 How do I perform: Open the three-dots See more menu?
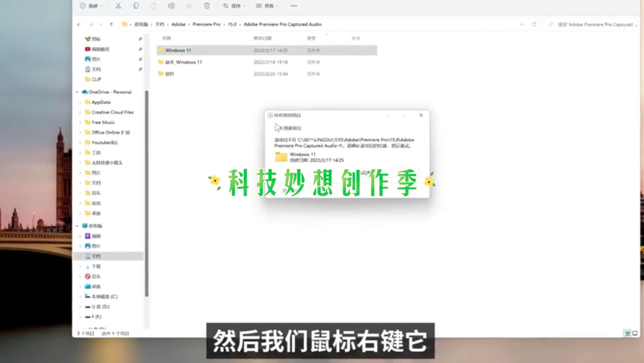click(293, 6)
